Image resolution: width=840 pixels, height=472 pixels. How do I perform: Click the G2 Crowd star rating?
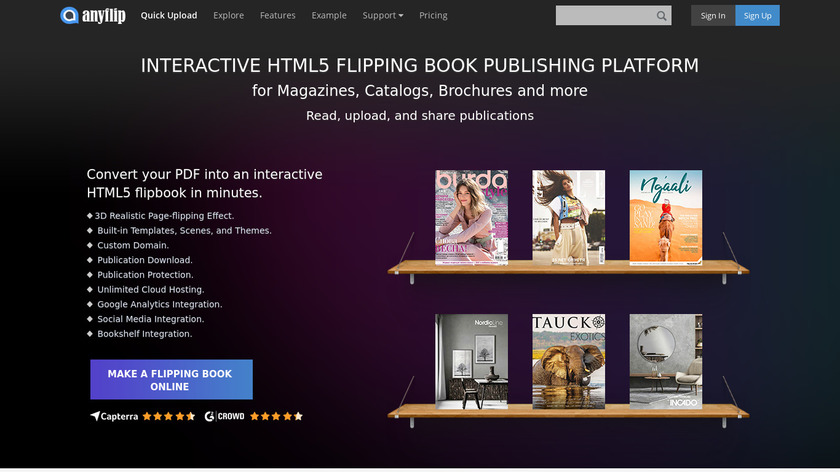click(x=276, y=416)
